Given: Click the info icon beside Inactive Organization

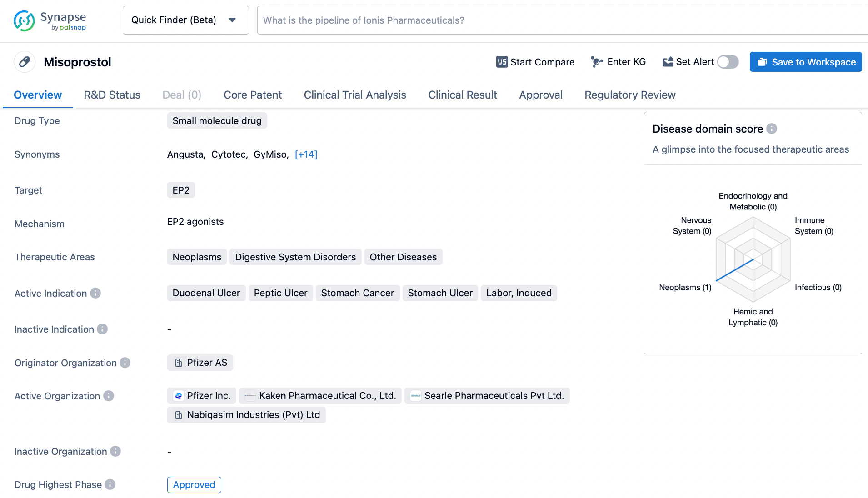Looking at the screenshot, I should [x=115, y=451].
